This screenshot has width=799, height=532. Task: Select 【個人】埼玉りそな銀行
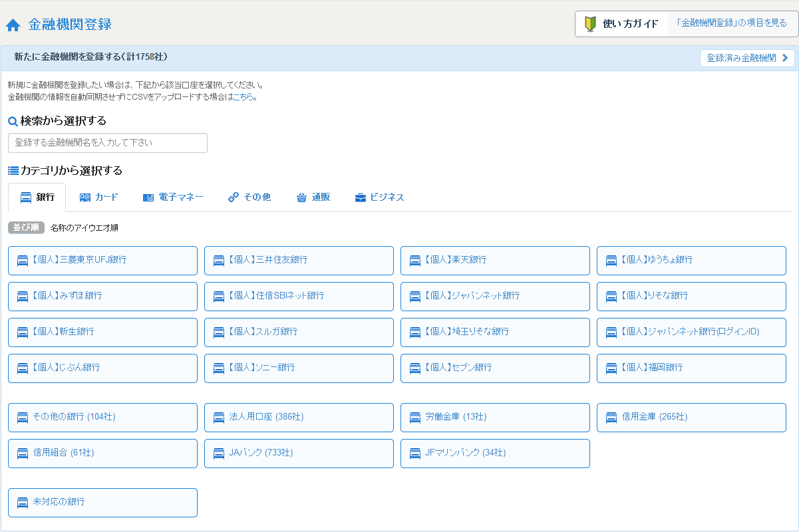pyautogui.click(x=495, y=332)
